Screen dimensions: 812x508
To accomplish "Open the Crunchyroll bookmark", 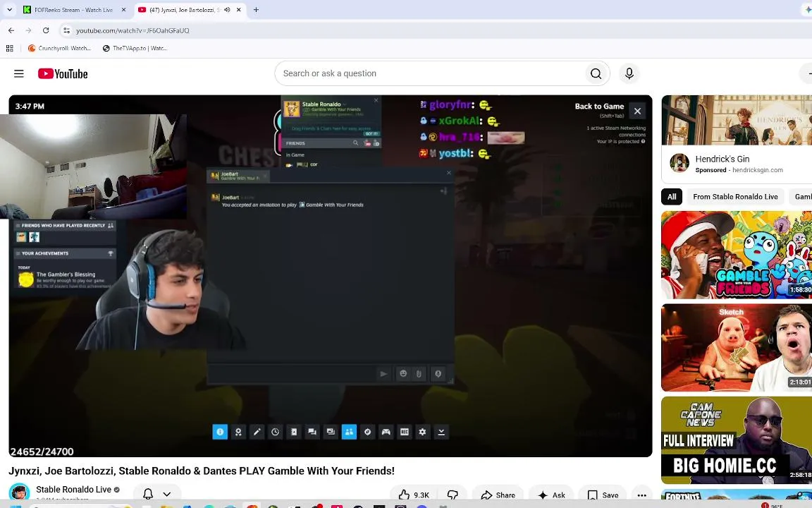I will [59, 48].
